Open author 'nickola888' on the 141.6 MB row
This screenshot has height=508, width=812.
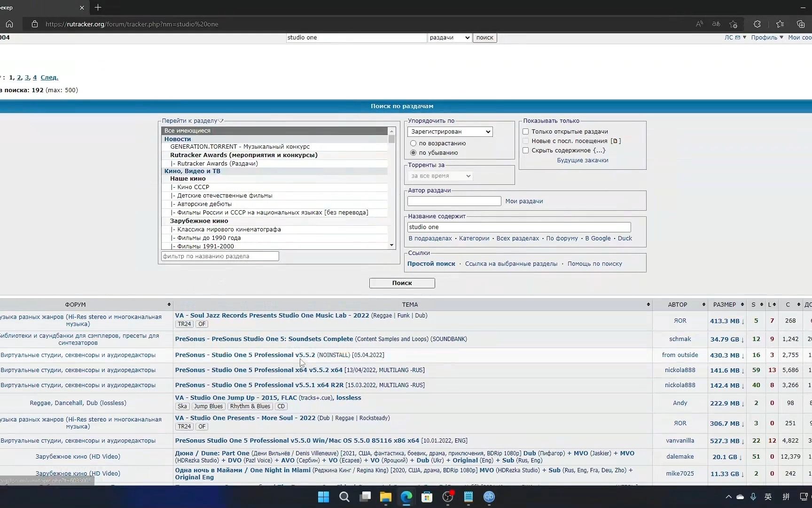(680, 370)
